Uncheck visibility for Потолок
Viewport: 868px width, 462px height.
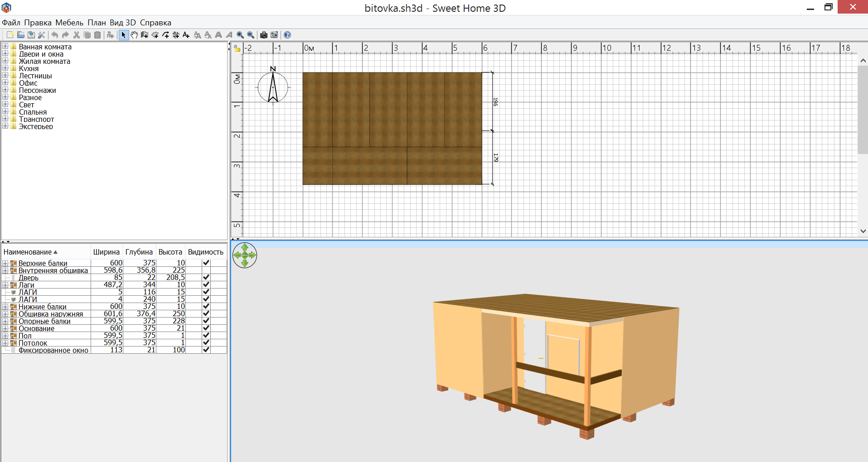[206, 342]
